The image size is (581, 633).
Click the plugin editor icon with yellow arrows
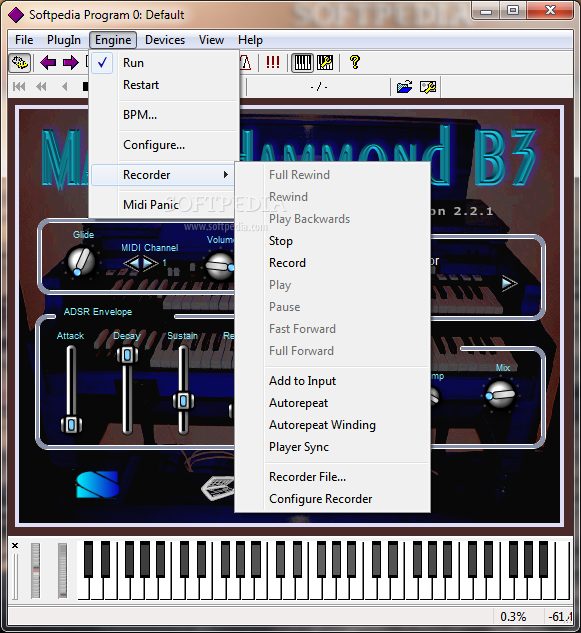pos(20,63)
